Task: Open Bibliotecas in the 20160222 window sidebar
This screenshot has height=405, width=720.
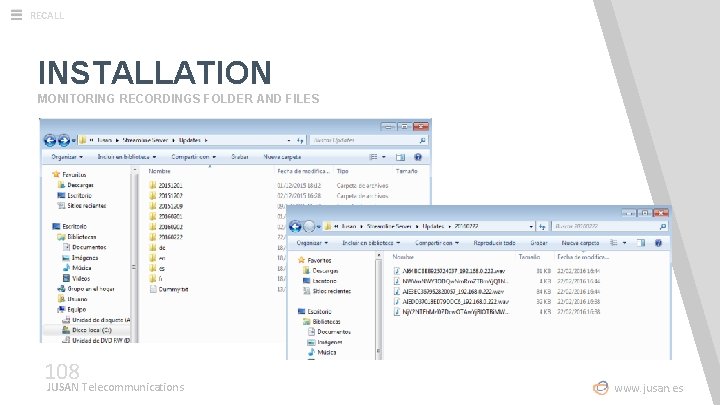Action: (321, 321)
